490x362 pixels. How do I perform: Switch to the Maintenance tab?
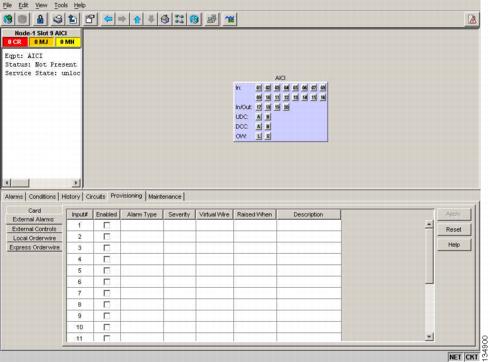(x=165, y=197)
